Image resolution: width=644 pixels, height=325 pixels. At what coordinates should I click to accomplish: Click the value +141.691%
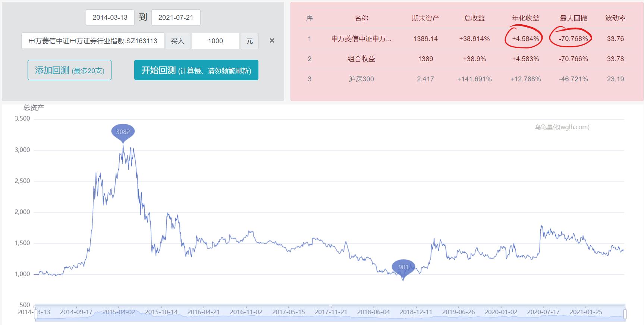(474, 79)
